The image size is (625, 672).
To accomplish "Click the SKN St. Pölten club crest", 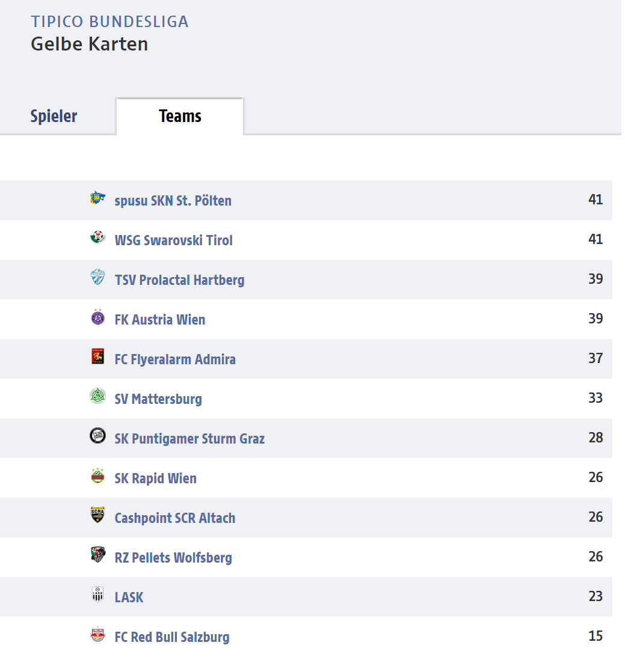I will coord(98,198).
